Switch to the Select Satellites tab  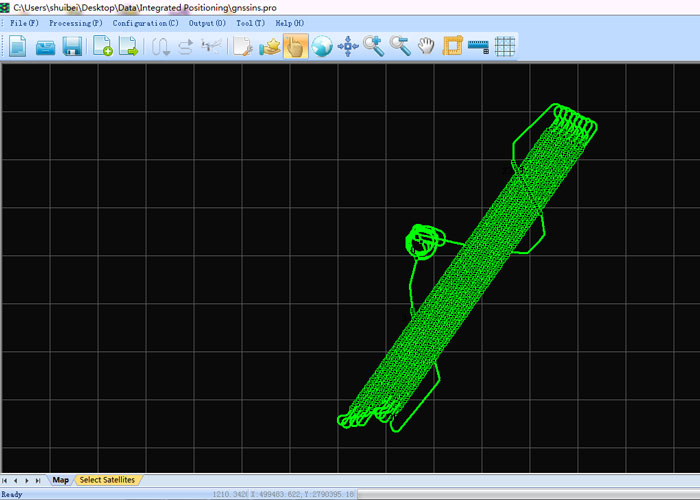point(107,481)
